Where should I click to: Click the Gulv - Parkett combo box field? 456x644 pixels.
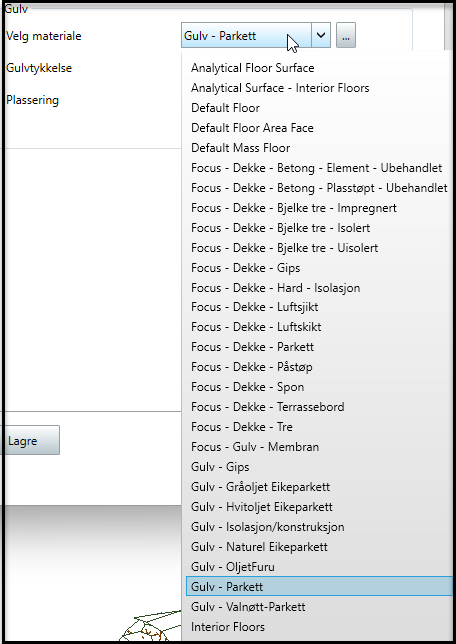point(246,35)
